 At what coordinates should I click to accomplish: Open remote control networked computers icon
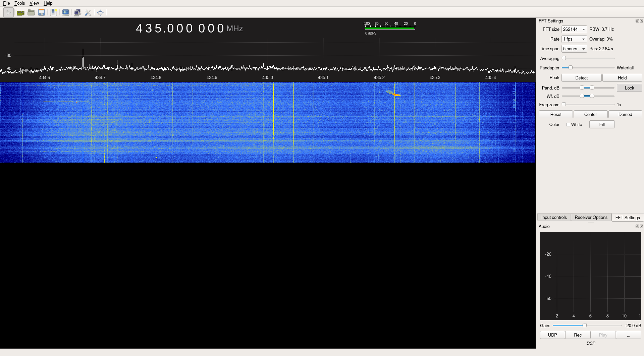(x=77, y=13)
